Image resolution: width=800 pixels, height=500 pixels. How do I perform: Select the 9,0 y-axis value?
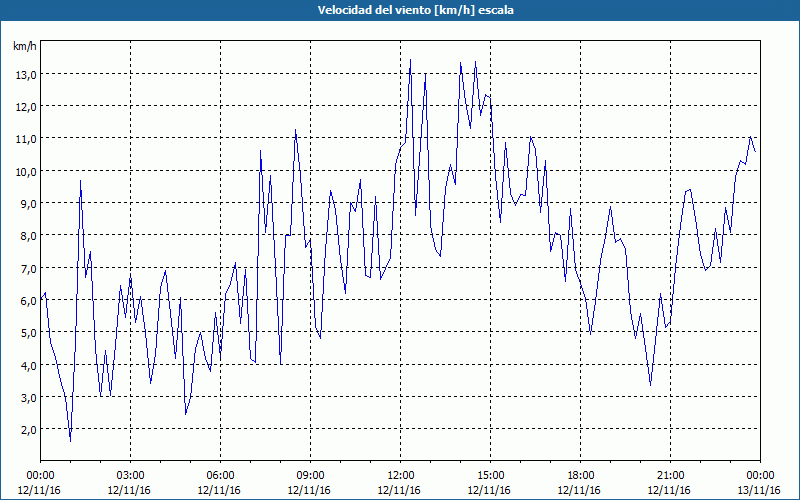coord(29,204)
